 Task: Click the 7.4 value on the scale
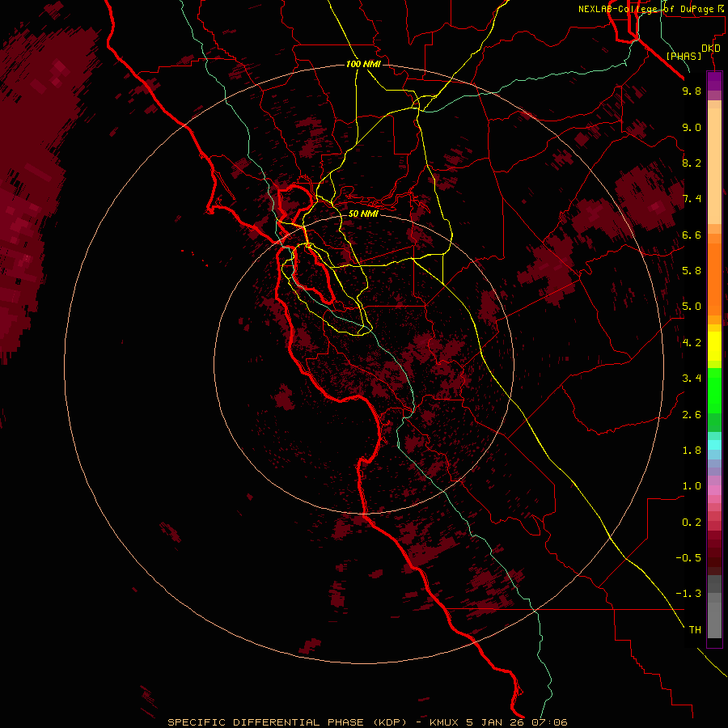click(x=692, y=199)
